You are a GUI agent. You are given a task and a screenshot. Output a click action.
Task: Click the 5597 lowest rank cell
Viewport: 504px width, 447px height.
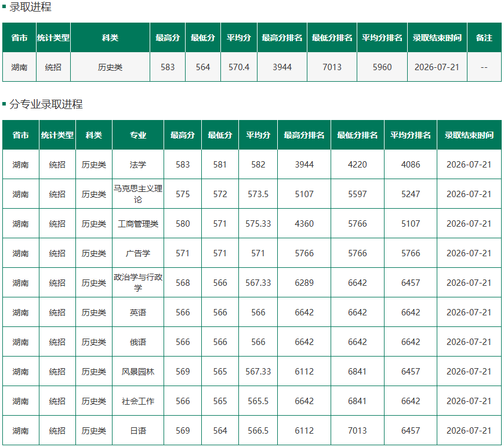pyautogui.click(x=357, y=194)
